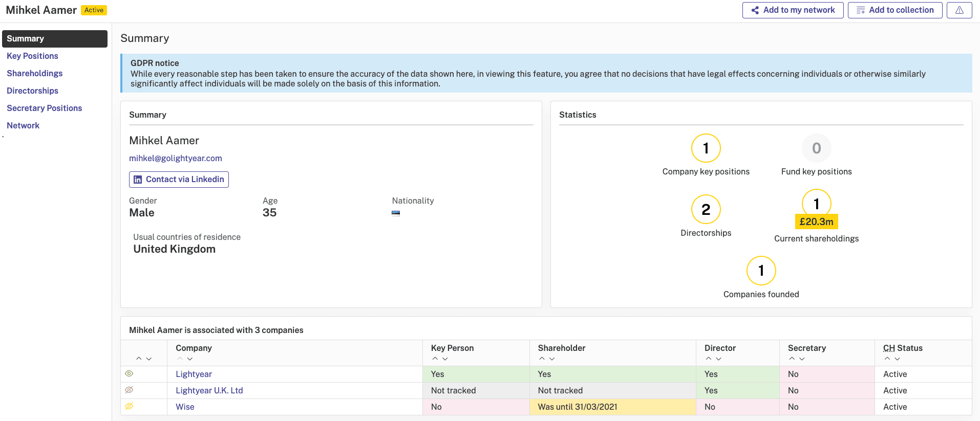
Task: Click the Shareholder 'Not tracked' cell
Action: 613,390
